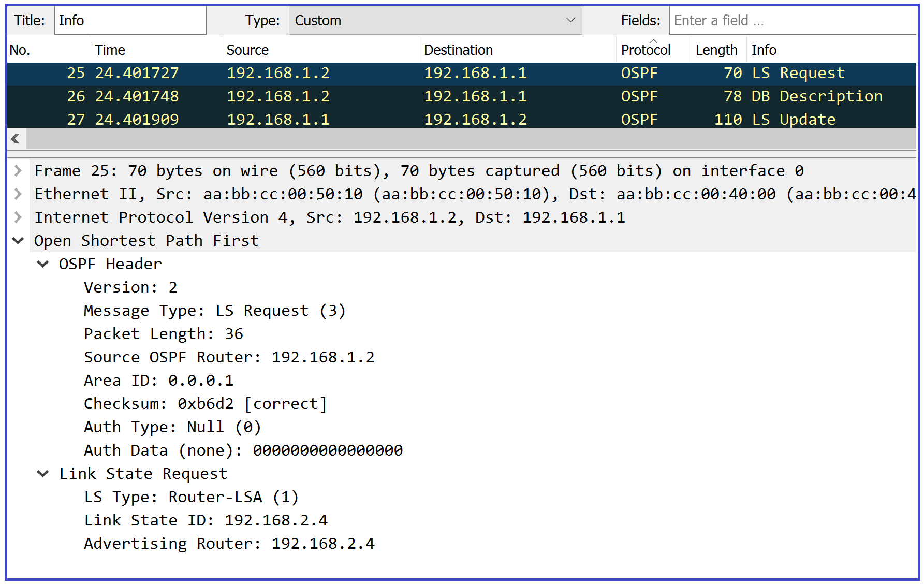Select packet 26 DB Description row
This screenshot has width=924, height=584.
click(x=362, y=96)
